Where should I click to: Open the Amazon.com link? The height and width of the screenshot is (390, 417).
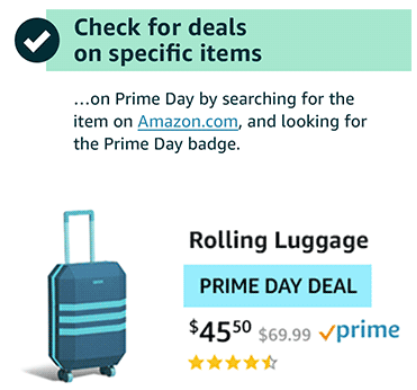[188, 121]
